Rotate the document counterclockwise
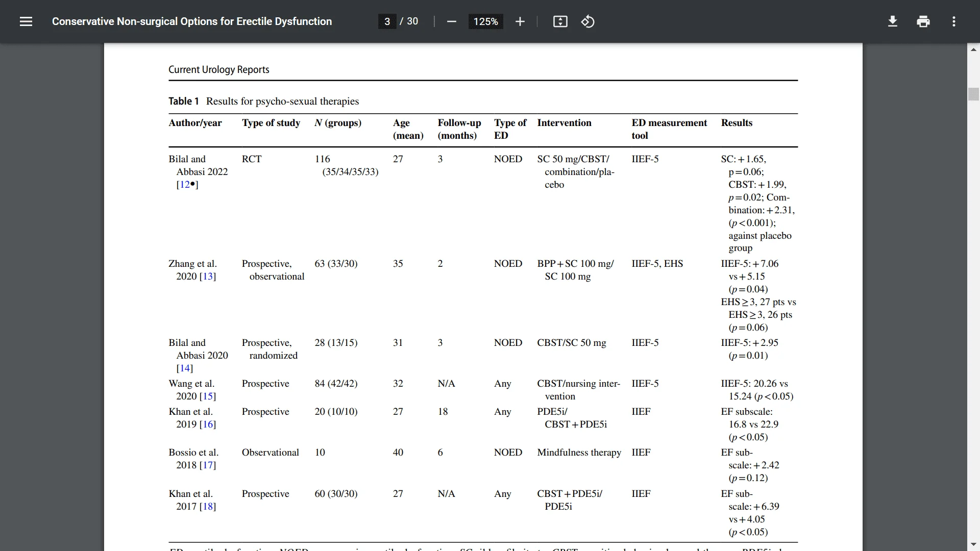Viewport: 980px width, 551px height. pos(587,21)
